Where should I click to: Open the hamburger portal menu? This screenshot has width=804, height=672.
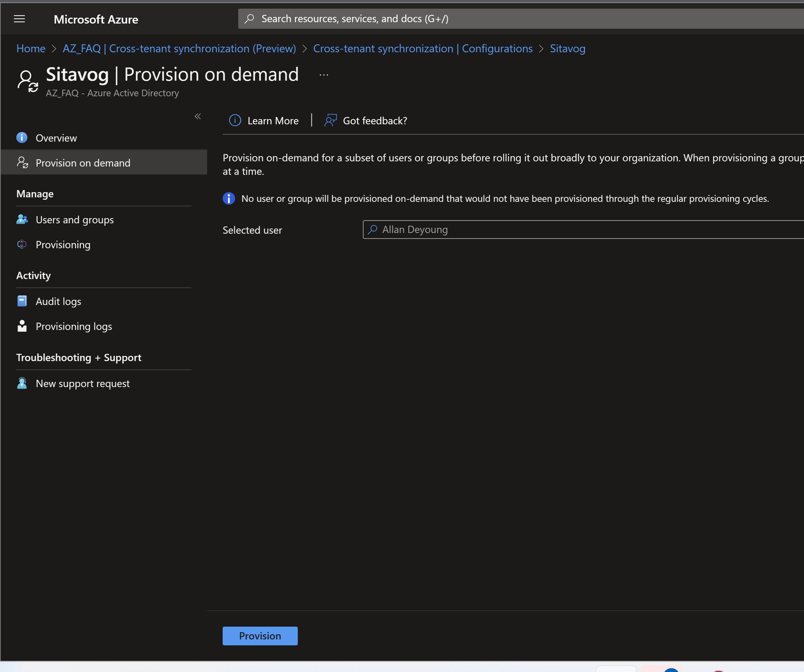click(x=19, y=19)
